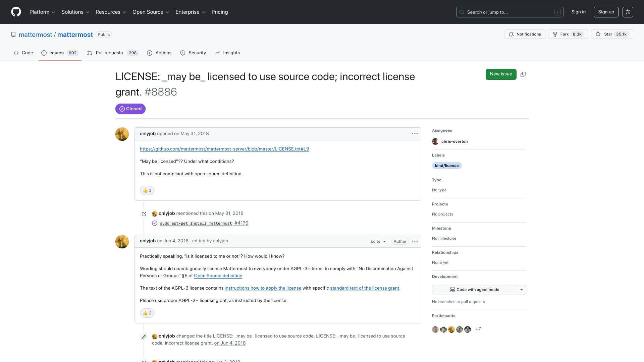The image size is (644, 362).
Task: Open the options menu on the Jun 4 comment
Action: [415, 241]
